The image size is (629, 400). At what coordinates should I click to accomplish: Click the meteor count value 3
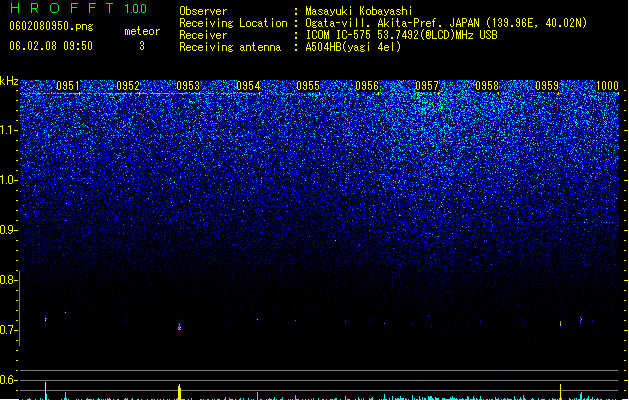tap(142, 46)
